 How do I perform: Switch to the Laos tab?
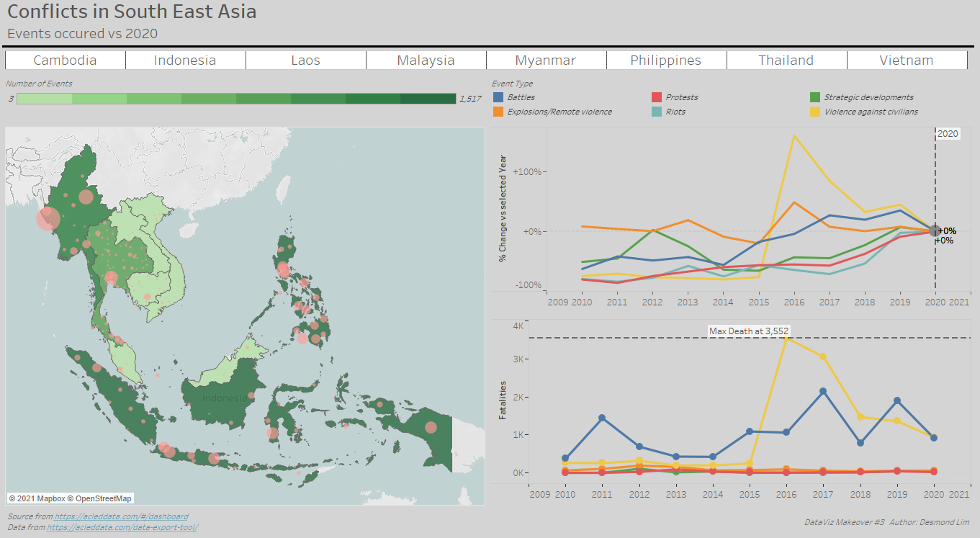click(x=305, y=60)
